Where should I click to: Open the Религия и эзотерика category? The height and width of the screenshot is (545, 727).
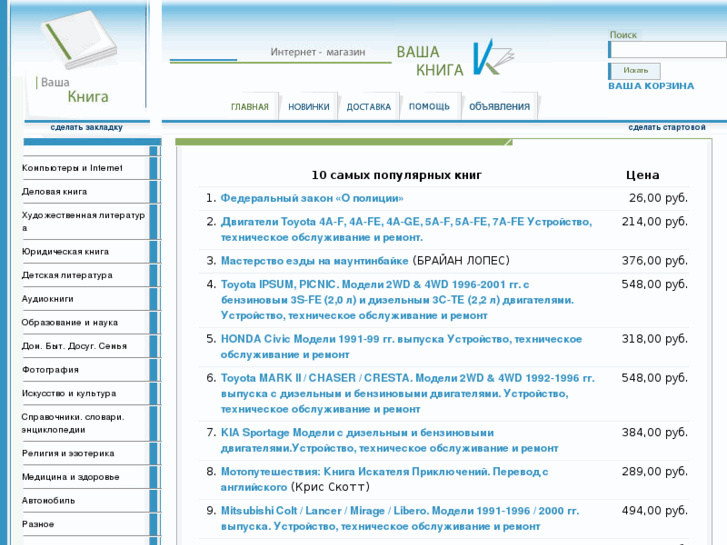68,453
